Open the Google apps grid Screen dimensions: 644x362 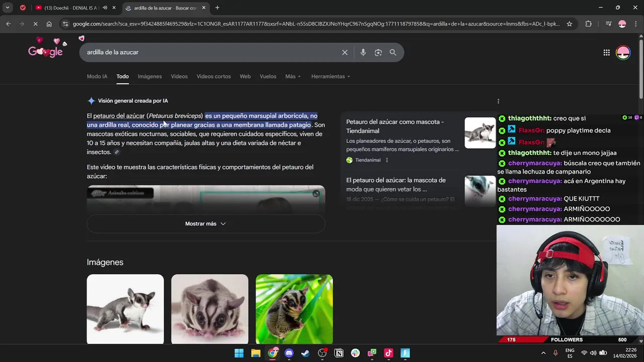point(606,52)
